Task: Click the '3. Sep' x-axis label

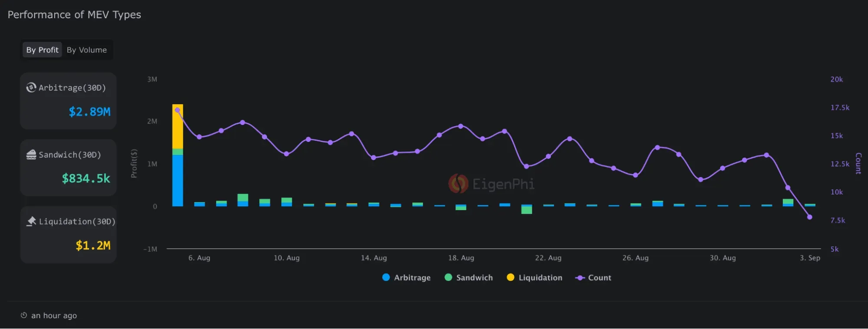Action: pos(810,258)
